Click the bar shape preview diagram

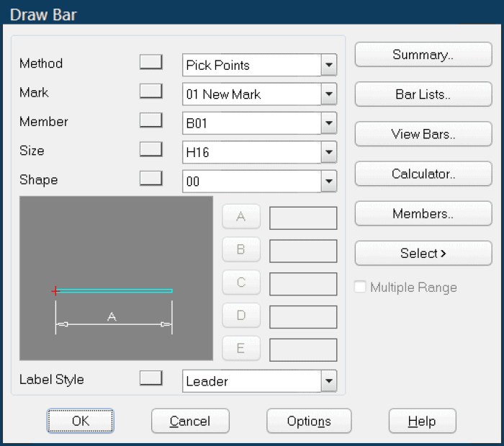(x=116, y=278)
